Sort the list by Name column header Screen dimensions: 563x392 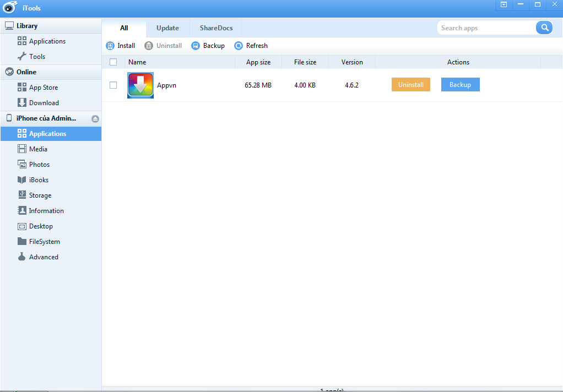137,62
